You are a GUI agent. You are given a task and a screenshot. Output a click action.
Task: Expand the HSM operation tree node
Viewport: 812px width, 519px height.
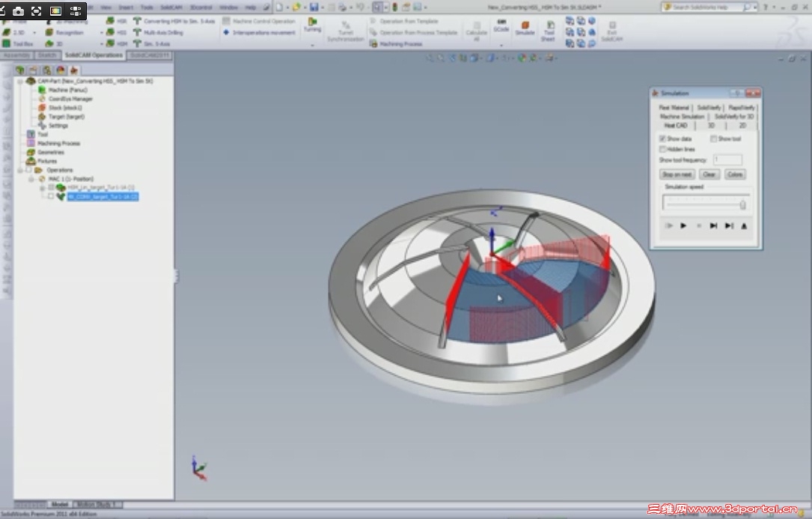tap(43, 188)
